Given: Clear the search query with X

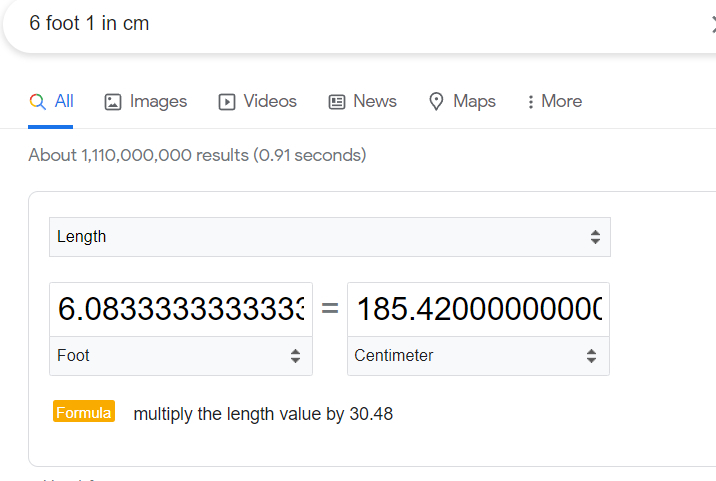Looking at the screenshot, I should pos(712,25).
